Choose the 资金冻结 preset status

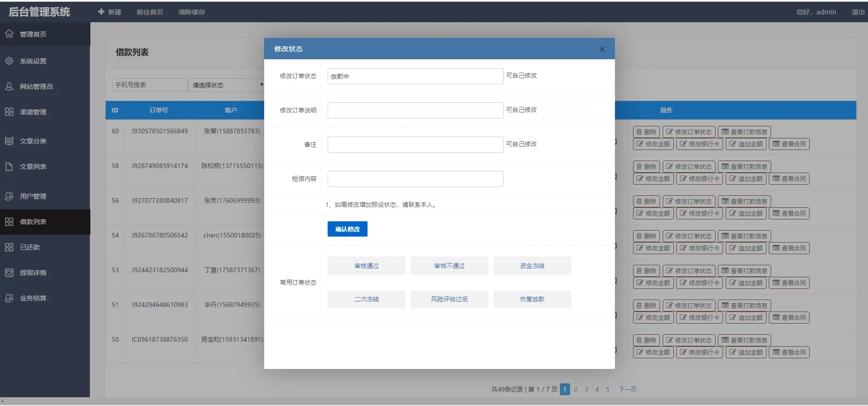pyautogui.click(x=532, y=266)
